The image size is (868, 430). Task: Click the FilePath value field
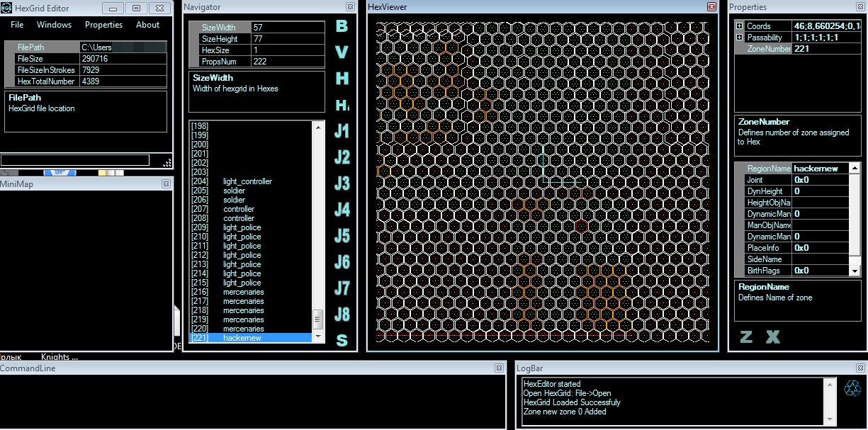[x=123, y=47]
